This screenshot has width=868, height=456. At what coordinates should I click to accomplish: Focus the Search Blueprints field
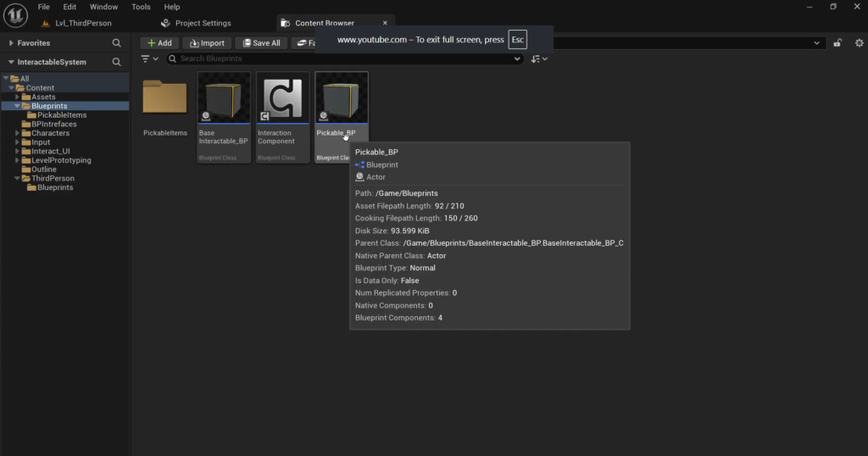[344, 58]
